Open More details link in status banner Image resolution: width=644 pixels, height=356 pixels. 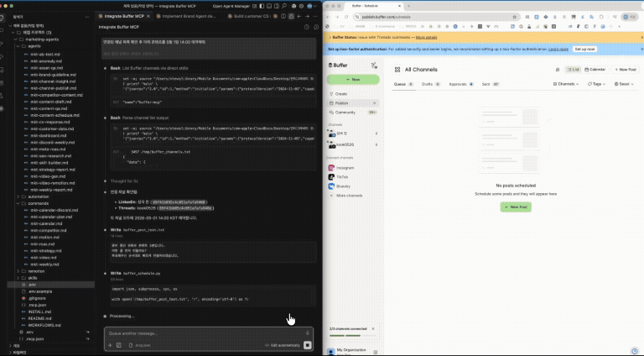pos(426,38)
